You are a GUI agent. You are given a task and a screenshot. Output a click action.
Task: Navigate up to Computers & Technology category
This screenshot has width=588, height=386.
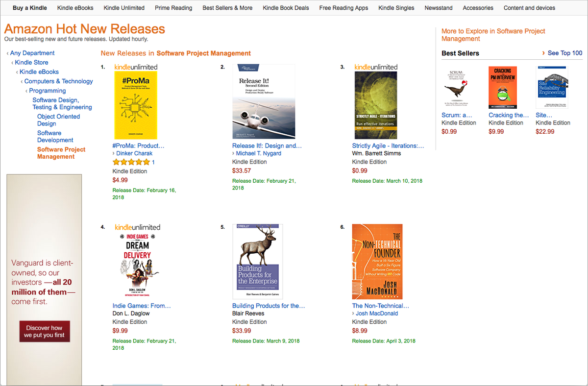click(x=57, y=81)
